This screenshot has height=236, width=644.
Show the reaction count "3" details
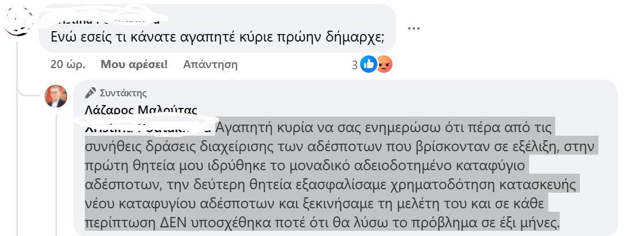(355, 65)
